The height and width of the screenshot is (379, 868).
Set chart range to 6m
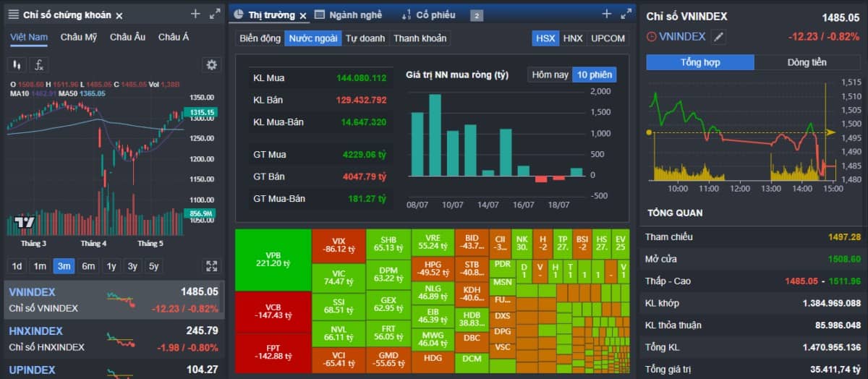[x=88, y=266]
